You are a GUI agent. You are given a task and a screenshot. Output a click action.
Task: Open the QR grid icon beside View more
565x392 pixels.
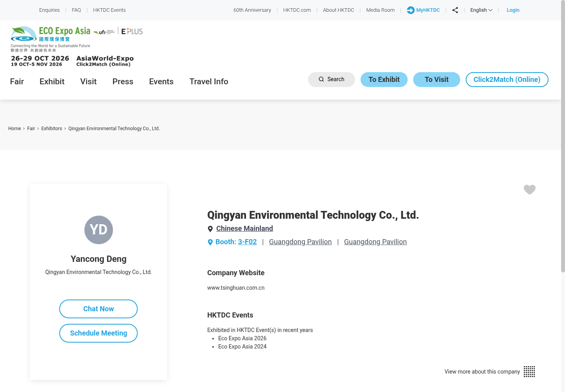[529, 372]
